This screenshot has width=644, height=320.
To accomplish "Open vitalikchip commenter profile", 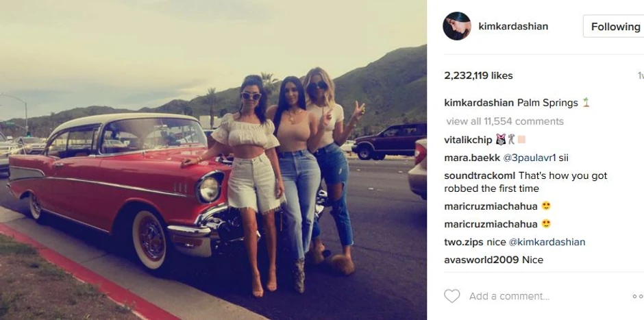I will (x=468, y=140).
